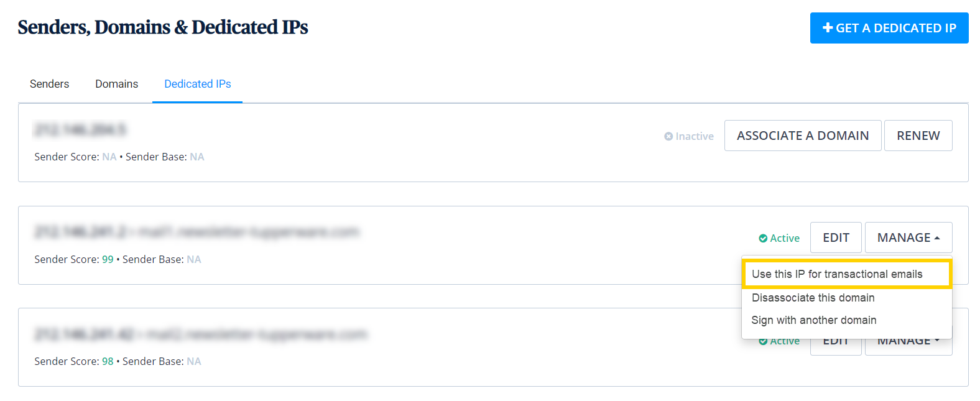This screenshot has height=401, width=980.
Task: Collapse the open Manage dropdown
Action: click(x=908, y=237)
